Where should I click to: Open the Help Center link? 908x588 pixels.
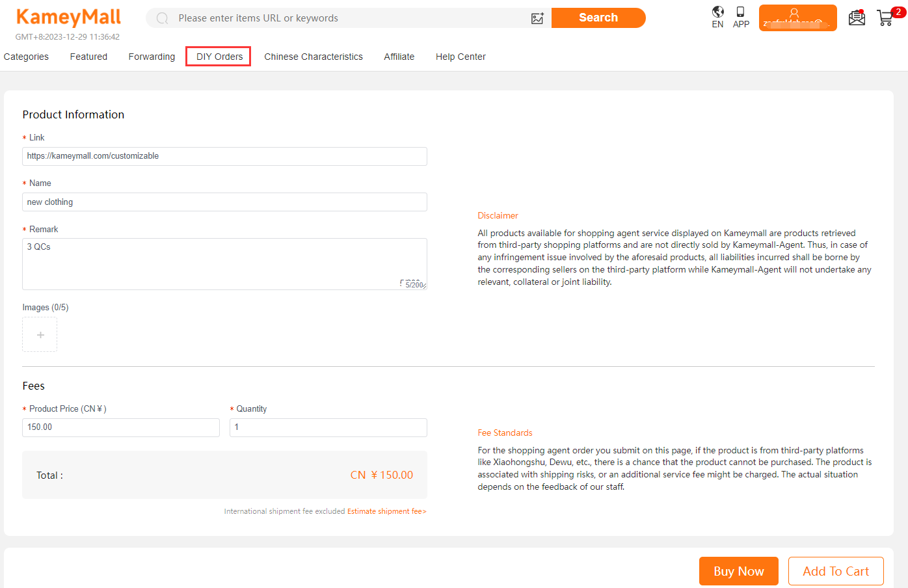461,57
